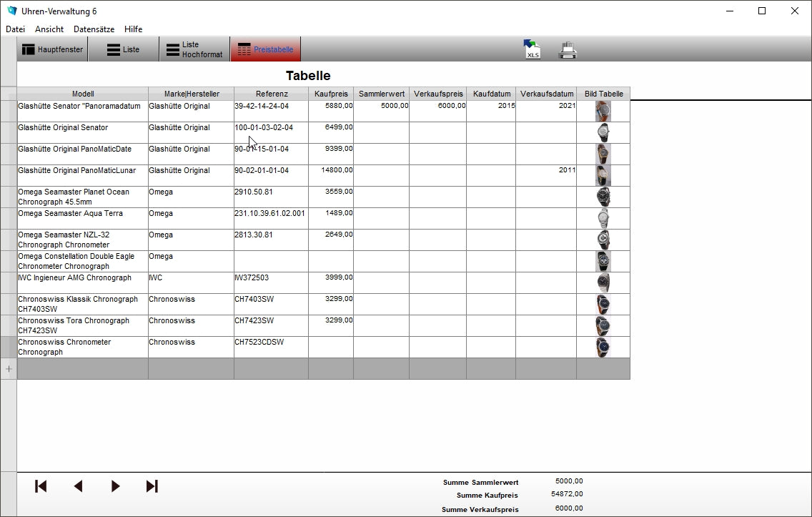The height and width of the screenshot is (517, 812).
Task: Open the Datei menu
Action: click(x=15, y=29)
